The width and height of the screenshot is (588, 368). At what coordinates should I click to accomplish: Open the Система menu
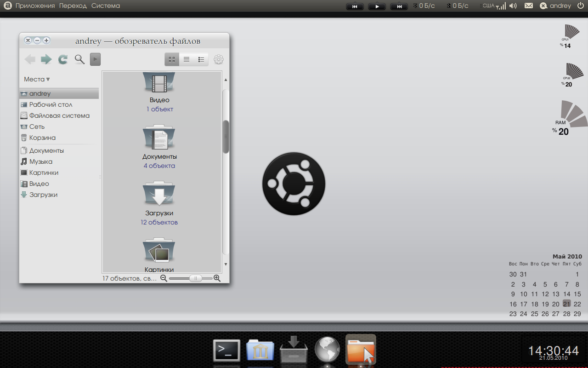pos(106,6)
